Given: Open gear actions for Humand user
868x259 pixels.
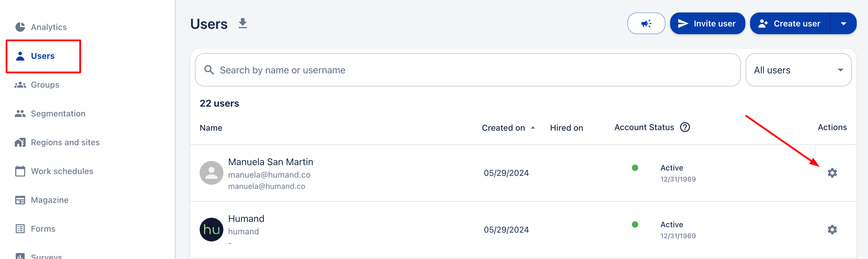Looking at the screenshot, I should [831, 230].
